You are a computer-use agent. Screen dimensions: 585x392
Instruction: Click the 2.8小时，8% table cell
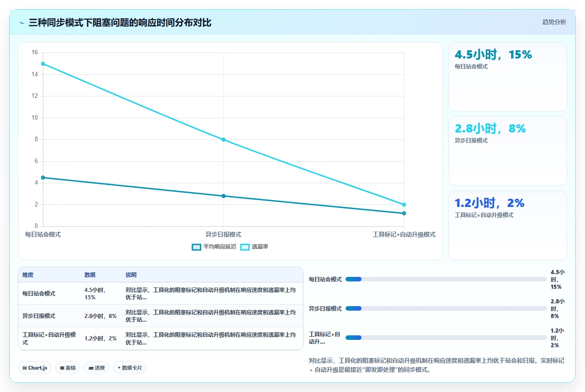(101, 316)
